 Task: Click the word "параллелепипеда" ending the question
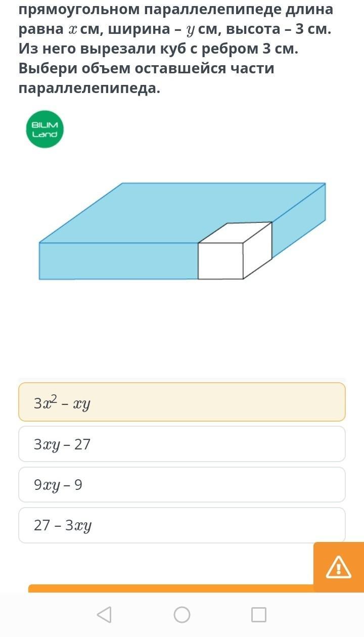89,88
